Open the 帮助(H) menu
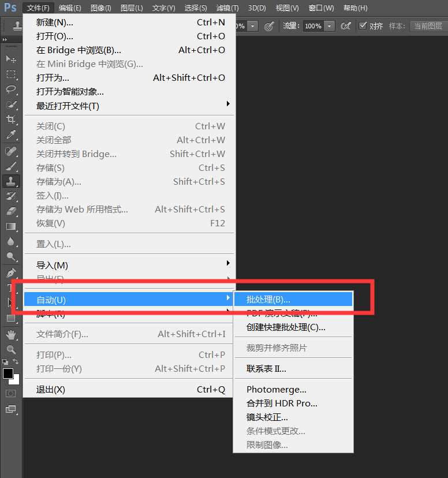 356,8
